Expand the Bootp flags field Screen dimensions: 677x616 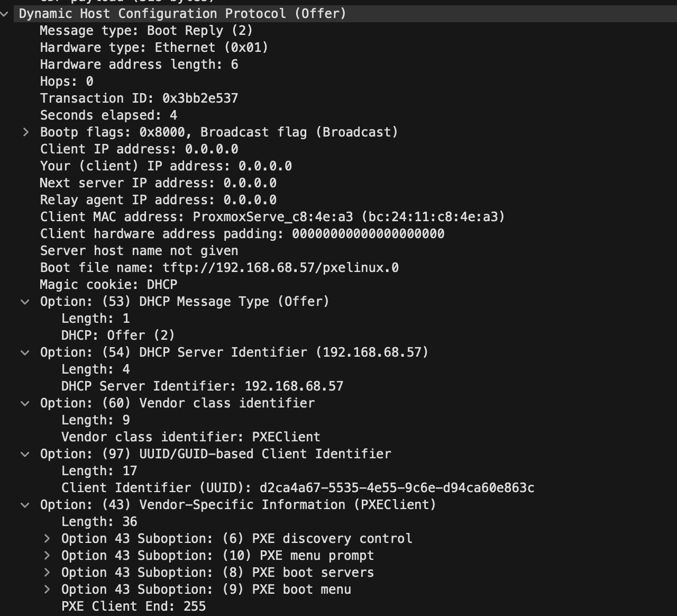coord(25,132)
